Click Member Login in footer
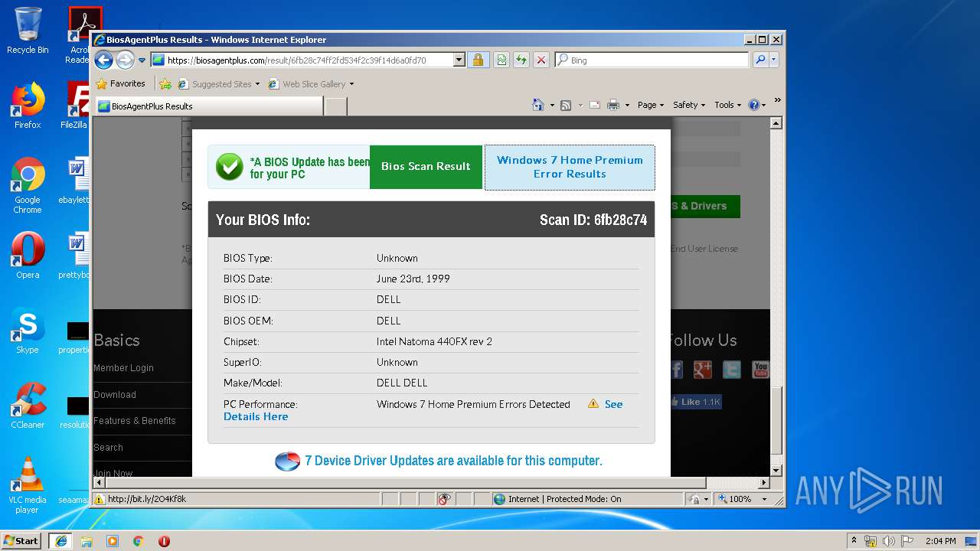This screenshot has height=551, width=980. tap(123, 368)
